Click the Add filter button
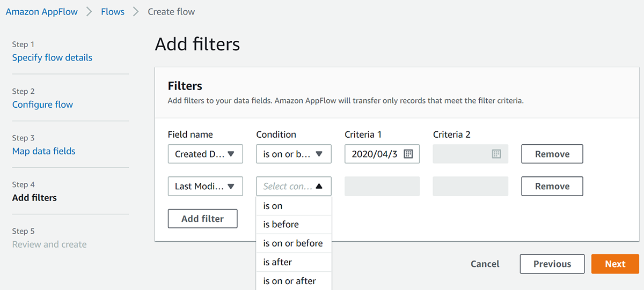This screenshot has height=290, width=644. coord(202,219)
